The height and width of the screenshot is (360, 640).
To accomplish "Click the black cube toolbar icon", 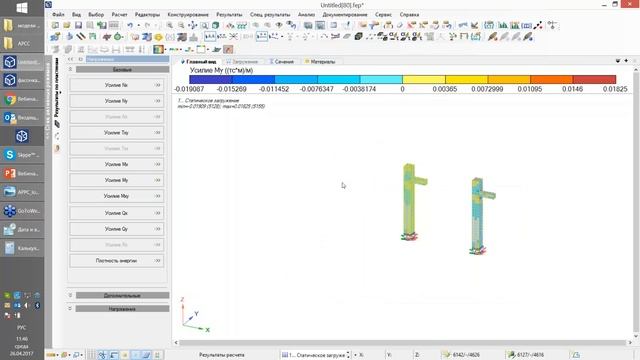I will 358,37.
